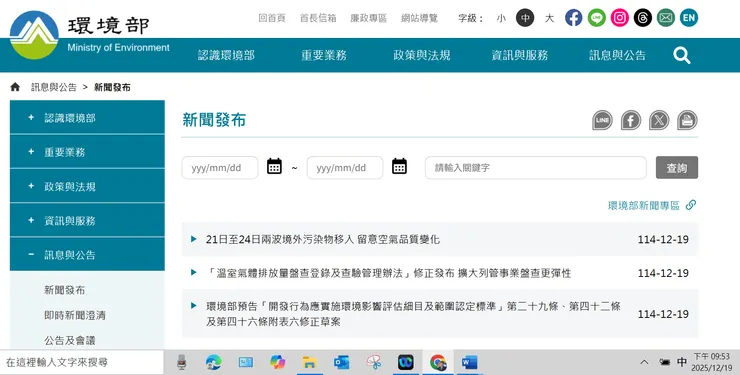Set font size to medium 中
Screen dimensions: 740x375
pos(525,18)
